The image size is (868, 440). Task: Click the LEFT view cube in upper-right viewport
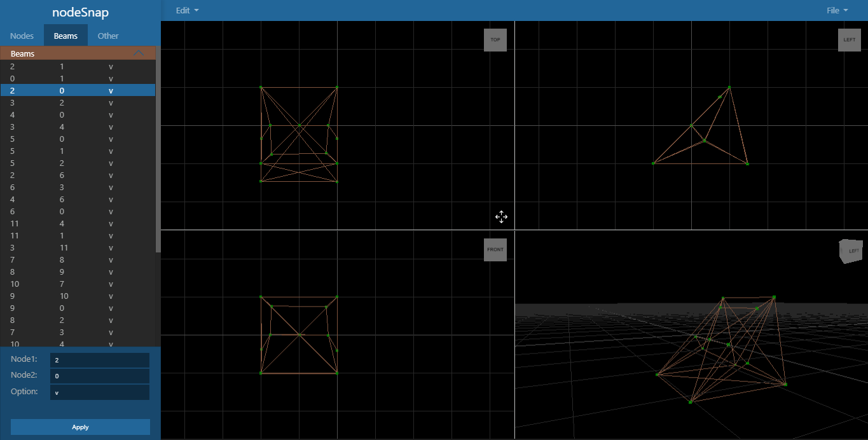pyautogui.click(x=849, y=40)
